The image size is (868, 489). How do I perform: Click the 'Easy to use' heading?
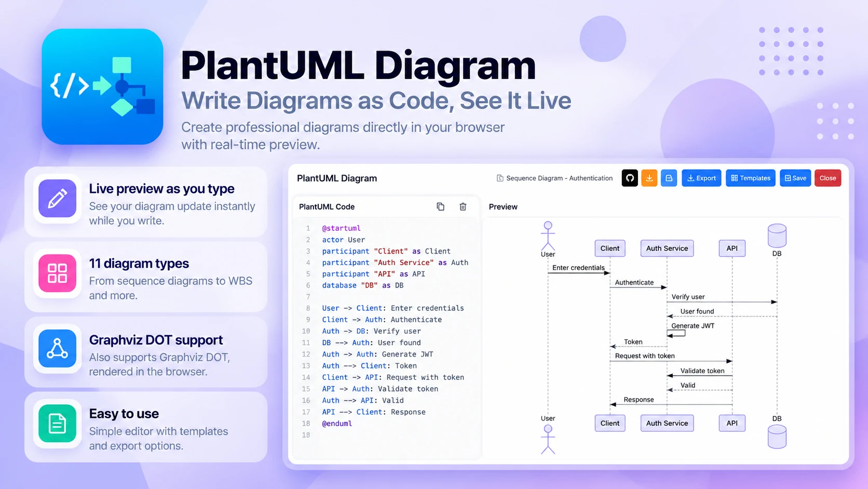click(124, 414)
